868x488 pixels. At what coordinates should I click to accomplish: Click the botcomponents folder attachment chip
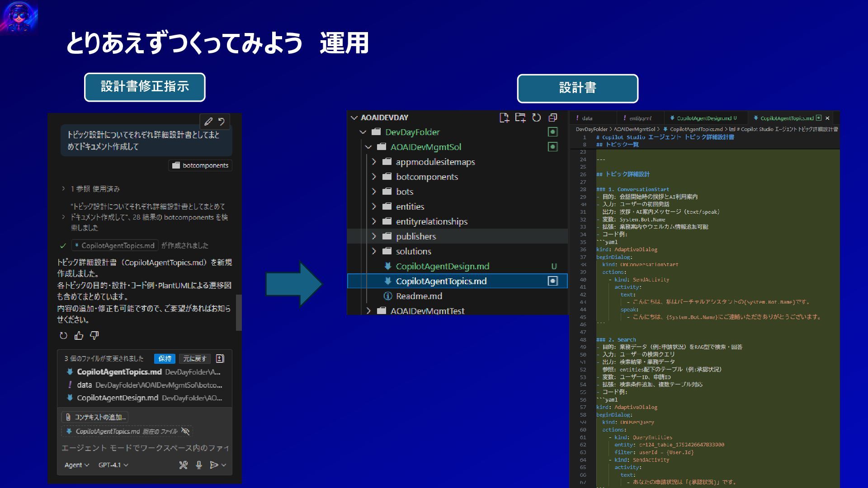pos(200,165)
